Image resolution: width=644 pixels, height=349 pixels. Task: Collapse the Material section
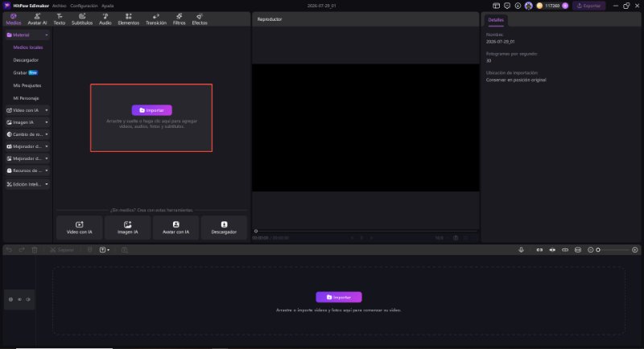[x=27, y=35]
